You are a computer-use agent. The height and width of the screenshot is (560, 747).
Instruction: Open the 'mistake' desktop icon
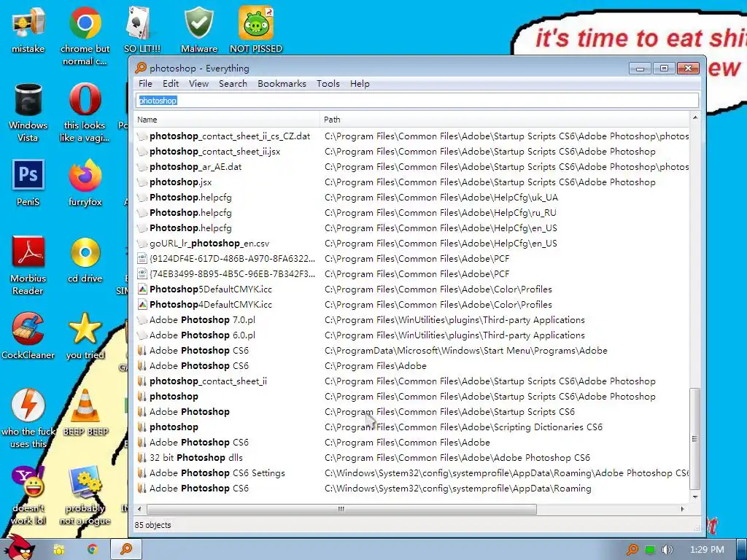[28, 29]
